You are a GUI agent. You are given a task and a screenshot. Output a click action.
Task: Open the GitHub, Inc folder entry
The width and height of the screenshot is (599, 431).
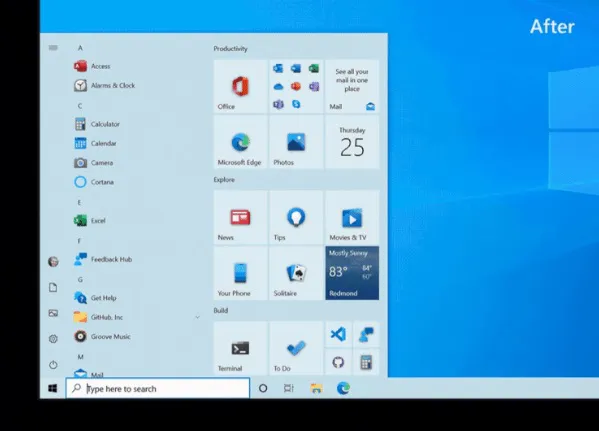click(99, 317)
